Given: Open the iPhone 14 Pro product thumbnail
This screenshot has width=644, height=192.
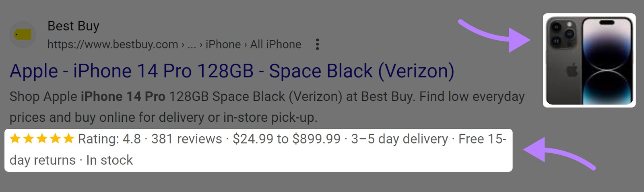Looking at the screenshot, I should coord(589,61).
